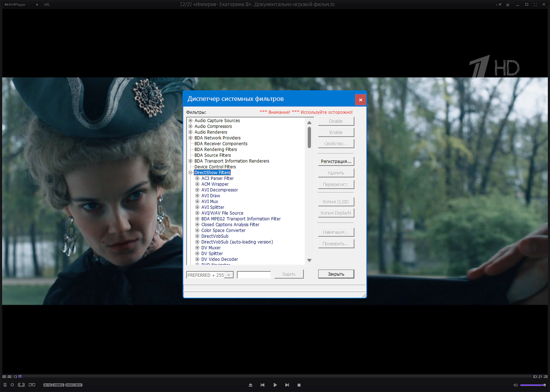This screenshot has width=550, height=392.
Task: Click the filter list scroll-down arrow
Action: pos(309,260)
